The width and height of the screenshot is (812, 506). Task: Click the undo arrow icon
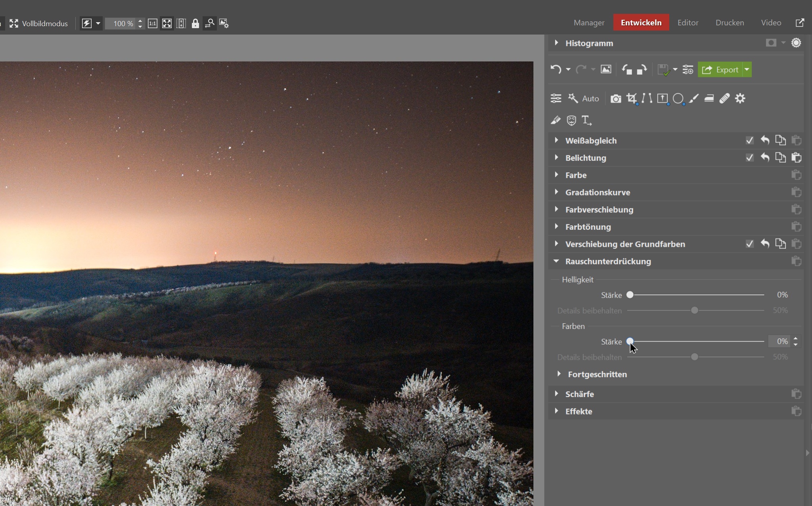coord(556,70)
